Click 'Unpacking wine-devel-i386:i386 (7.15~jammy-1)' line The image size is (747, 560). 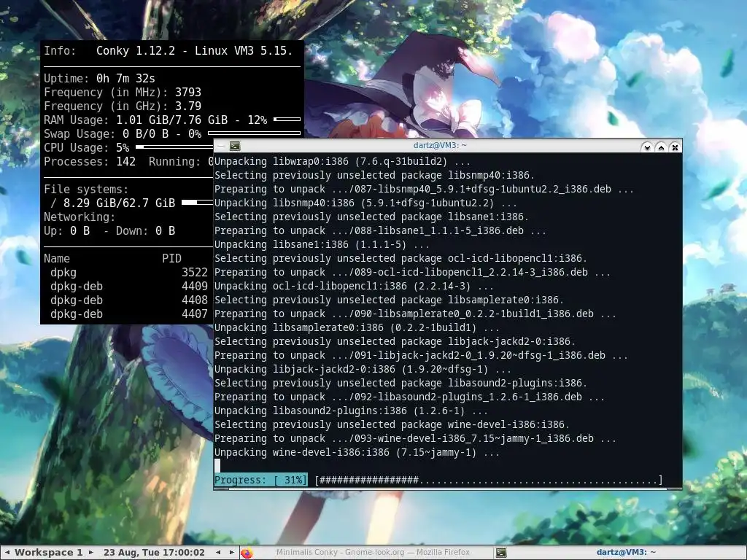[x=357, y=452]
